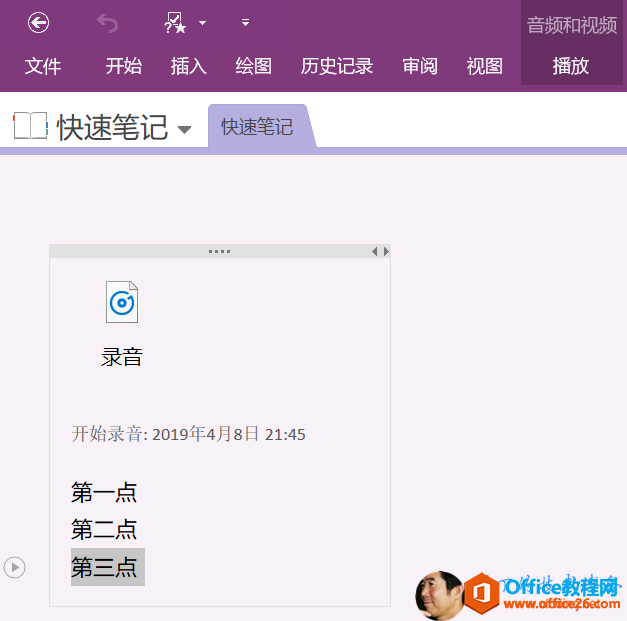Image resolution: width=627 pixels, height=621 pixels.
Task: Expand the dropdown beside the tag icon
Action: click(203, 22)
